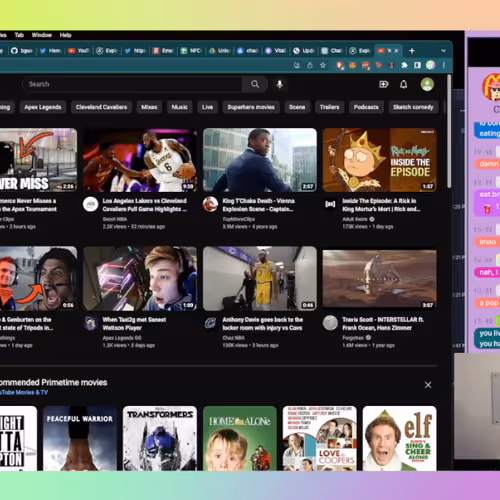Open a new browser tab with plus
The width and height of the screenshot is (500, 500).
point(412,51)
